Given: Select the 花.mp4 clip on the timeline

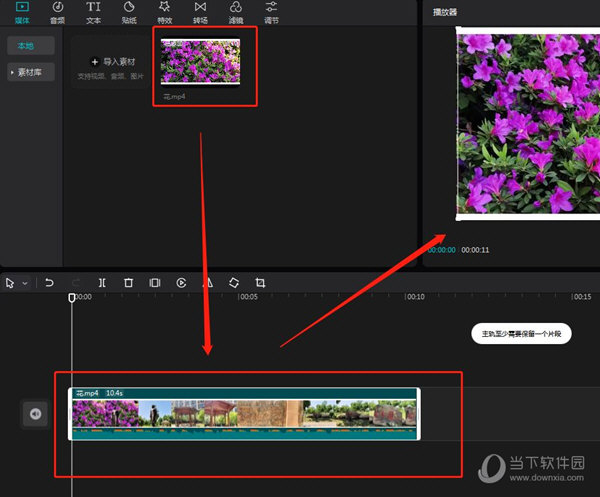Looking at the screenshot, I should coord(244,414).
